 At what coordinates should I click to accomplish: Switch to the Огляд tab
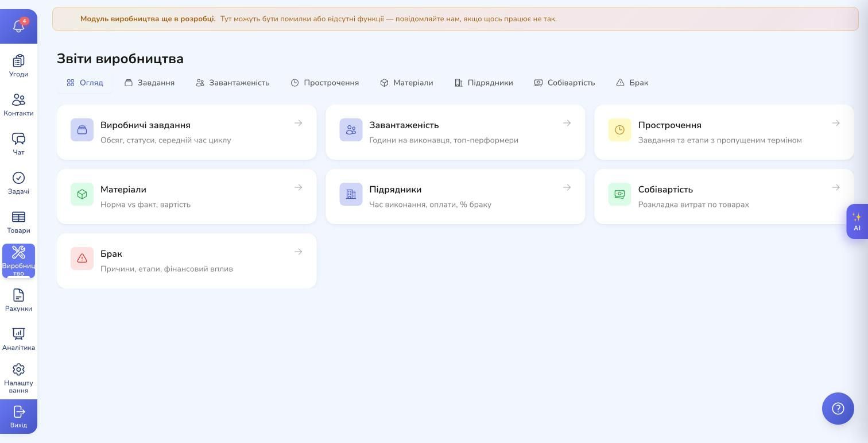[85, 83]
